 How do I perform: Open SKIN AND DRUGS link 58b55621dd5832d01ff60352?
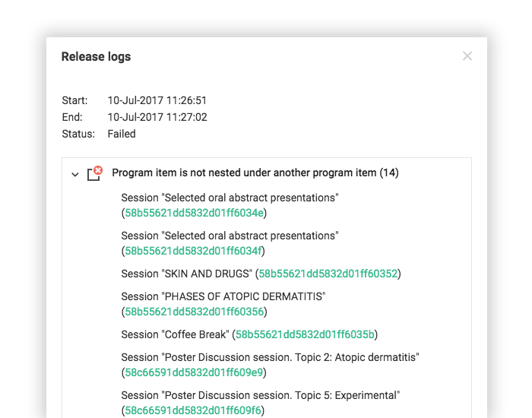click(328, 274)
